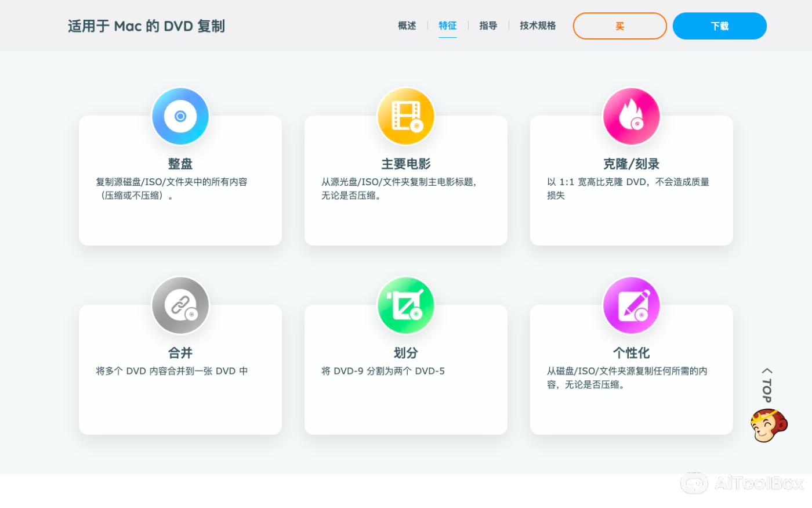Switch to the 指导 tab
The height and width of the screenshot is (508, 812).
488,26
